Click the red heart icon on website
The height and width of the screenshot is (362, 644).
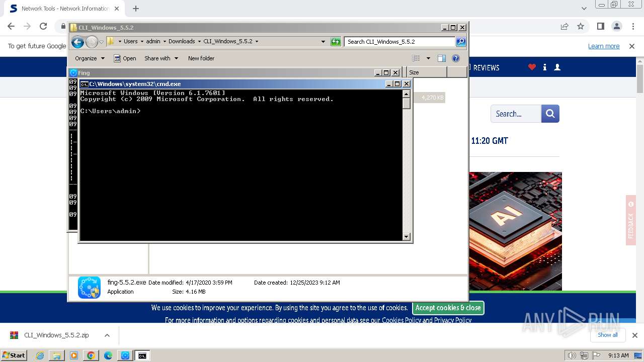pyautogui.click(x=532, y=67)
